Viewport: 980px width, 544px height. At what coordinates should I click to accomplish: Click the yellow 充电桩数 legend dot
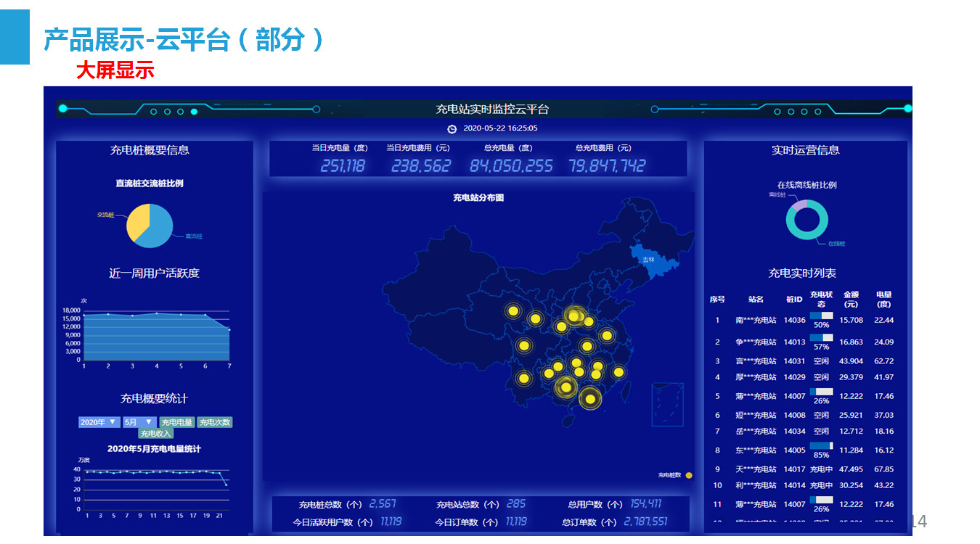688,476
